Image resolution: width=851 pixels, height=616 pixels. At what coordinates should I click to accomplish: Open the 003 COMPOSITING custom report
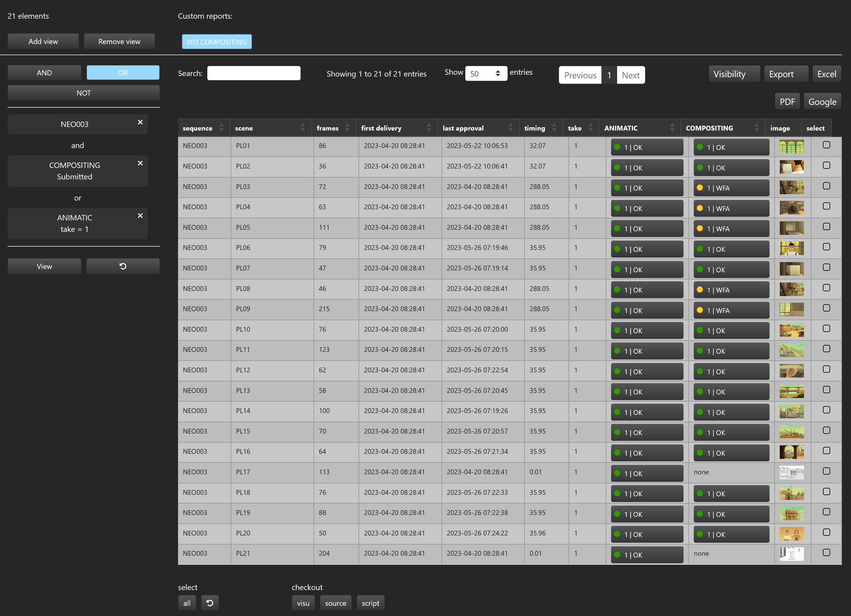coord(216,42)
